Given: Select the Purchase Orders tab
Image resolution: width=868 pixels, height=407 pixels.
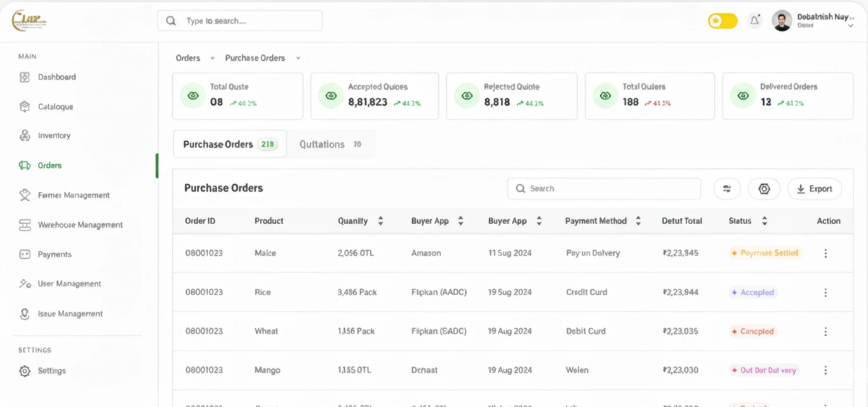Looking at the screenshot, I should pyautogui.click(x=230, y=144).
